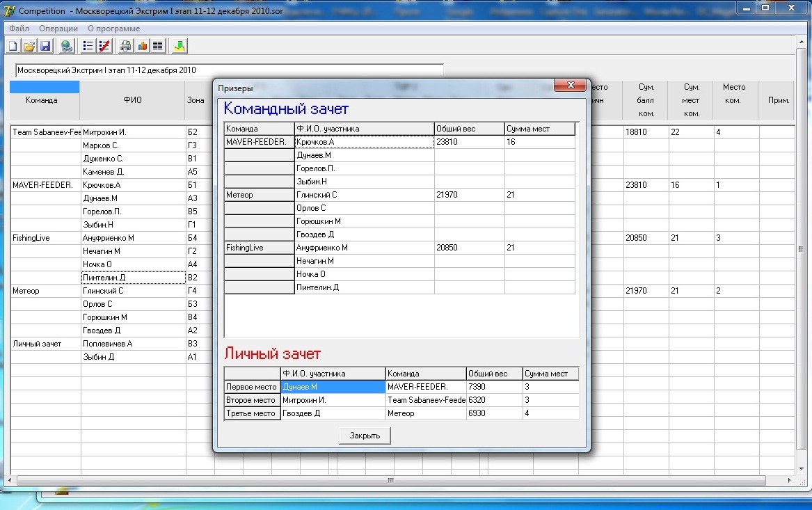The width and height of the screenshot is (812, 510).
Task: Open the bar chart toolbar icon
Action: (x=142, y=46)
